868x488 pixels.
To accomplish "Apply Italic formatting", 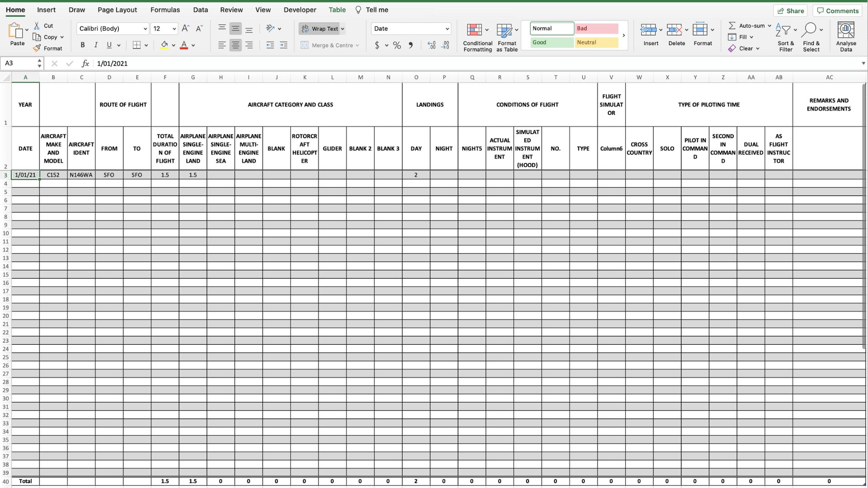I will tap(95, 45).
